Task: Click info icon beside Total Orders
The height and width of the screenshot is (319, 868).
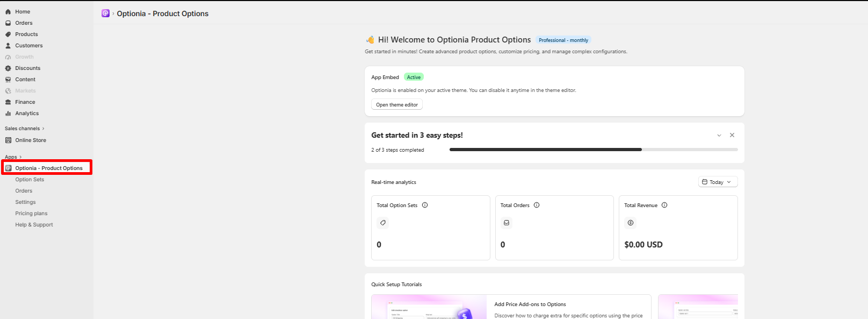Action: [x=537, y=205]
